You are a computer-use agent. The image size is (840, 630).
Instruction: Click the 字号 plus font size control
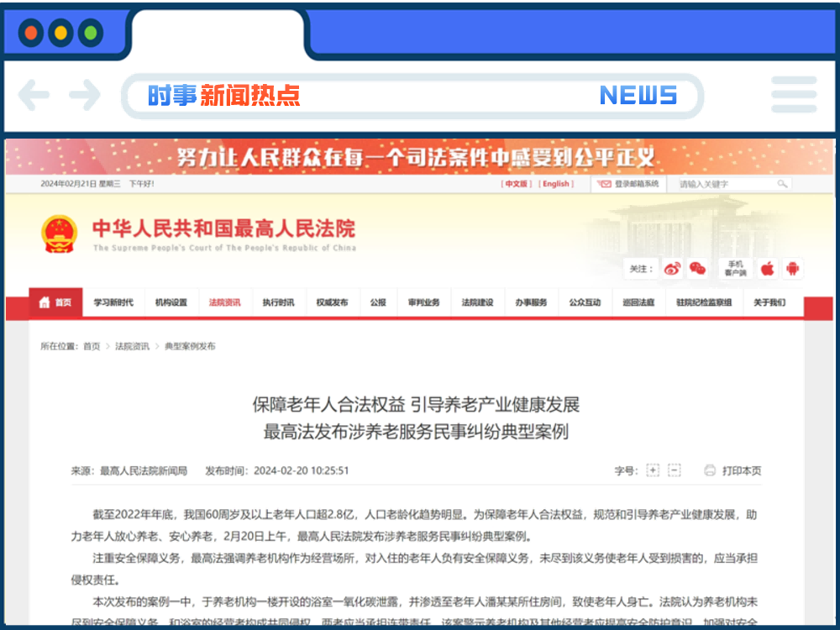[652, 470]
